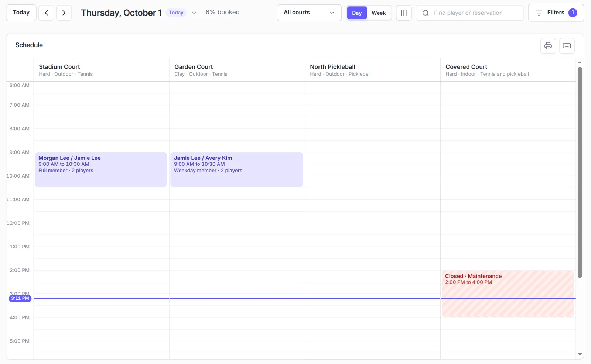Click the 3:11 PM current time marker
Screen dimensions: 591x364
tap(20, 298)
